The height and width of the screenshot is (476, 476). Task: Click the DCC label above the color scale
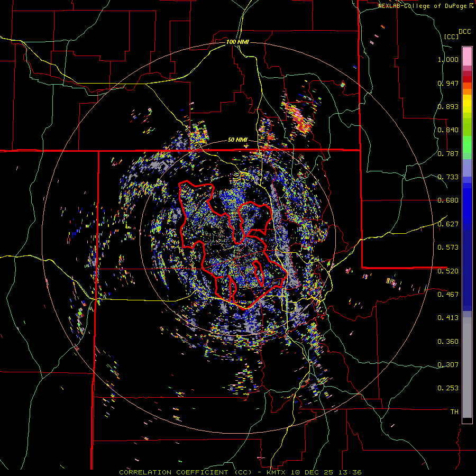pyautogui.click(x=465, y=32)
